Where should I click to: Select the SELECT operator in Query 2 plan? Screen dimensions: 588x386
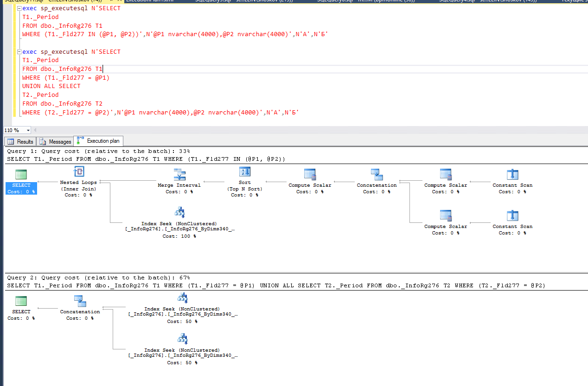[x=21, y=308]
